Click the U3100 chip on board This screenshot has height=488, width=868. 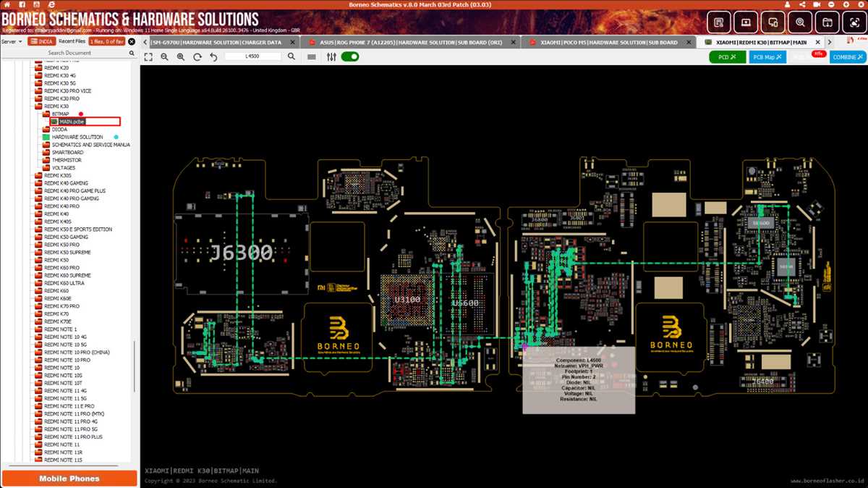(x=407, y=300)
